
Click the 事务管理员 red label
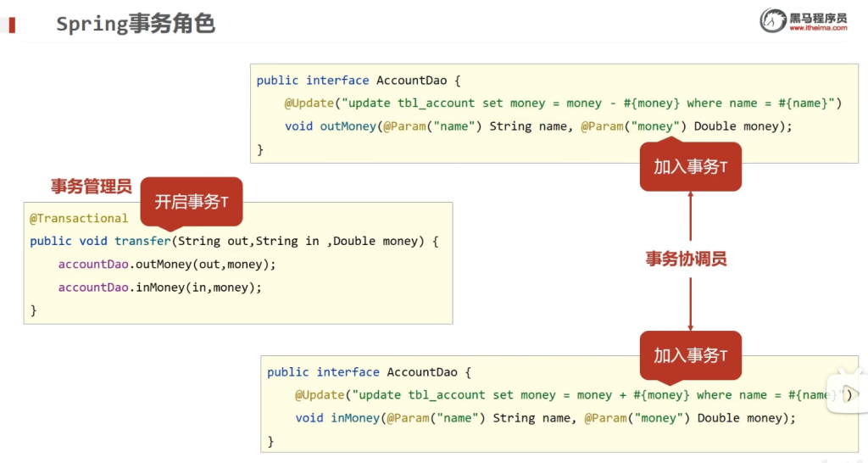click(91, 187)
